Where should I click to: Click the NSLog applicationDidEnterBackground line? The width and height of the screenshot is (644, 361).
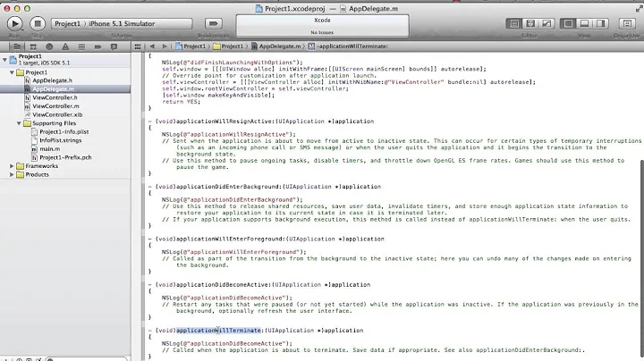point(232,199)
